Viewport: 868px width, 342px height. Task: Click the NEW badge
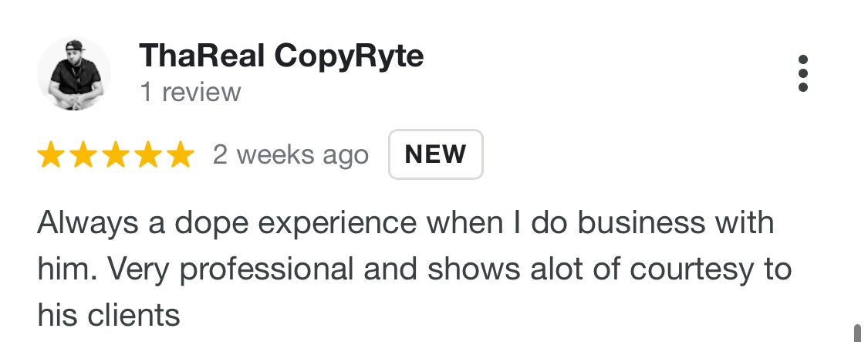pos(436,154)
